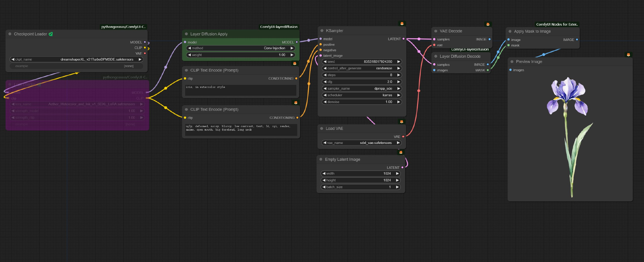Click the iris watercolor preview image

click(570, 137)
